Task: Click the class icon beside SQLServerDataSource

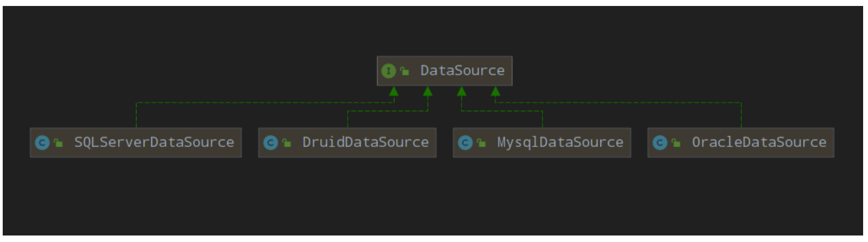Action: [x=42, y=143]
